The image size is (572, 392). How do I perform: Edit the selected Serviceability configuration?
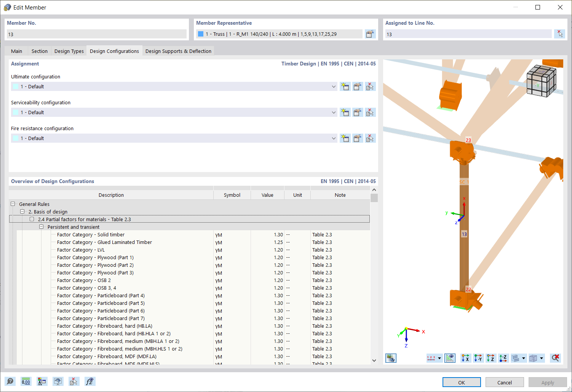click(358, 112)
